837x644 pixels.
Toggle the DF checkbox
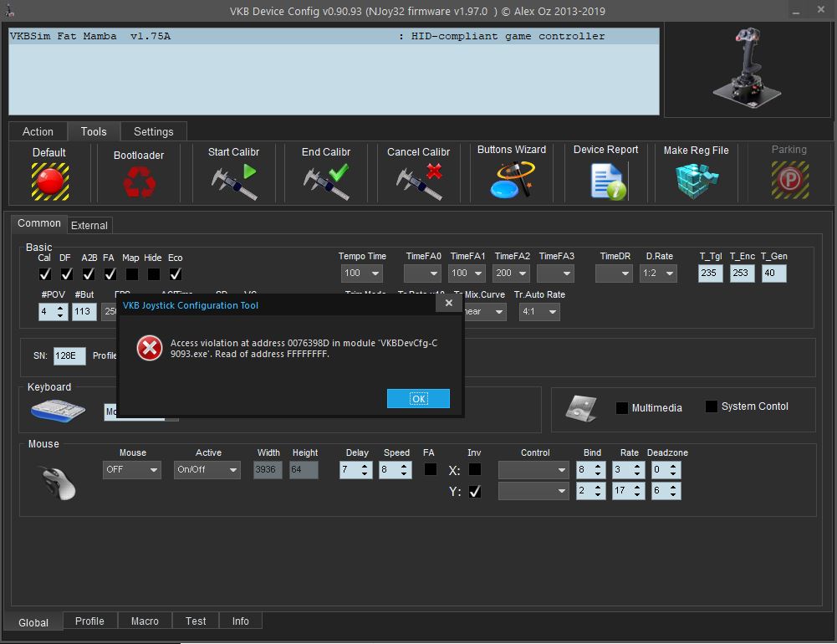(67, 274)
